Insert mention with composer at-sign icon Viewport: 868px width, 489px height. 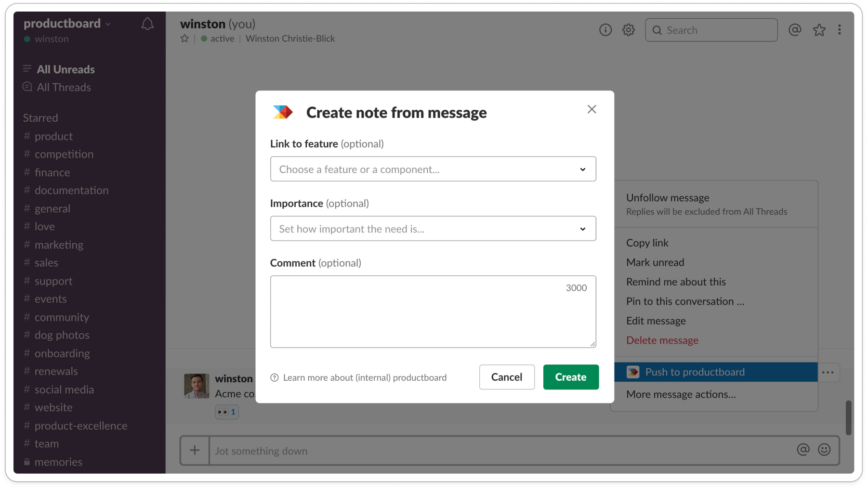(x=803, y=450)
